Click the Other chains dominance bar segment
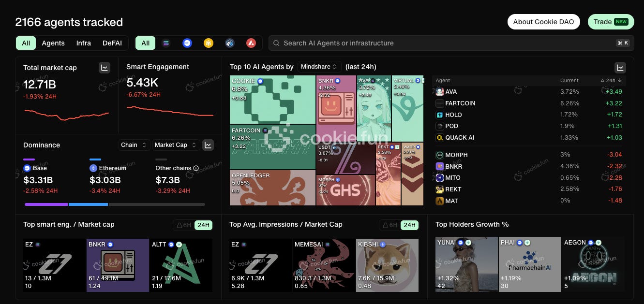The image size is (644, 304). point(157,204)
